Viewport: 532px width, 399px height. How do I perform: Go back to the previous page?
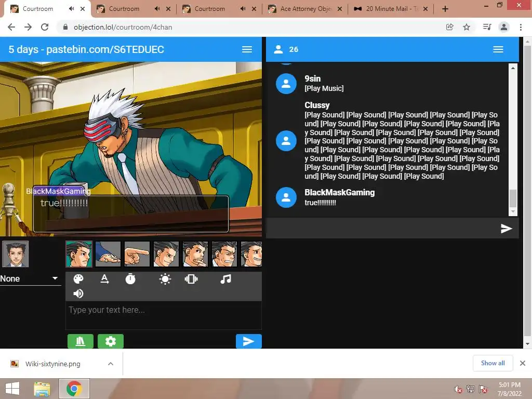coord(11,27)
